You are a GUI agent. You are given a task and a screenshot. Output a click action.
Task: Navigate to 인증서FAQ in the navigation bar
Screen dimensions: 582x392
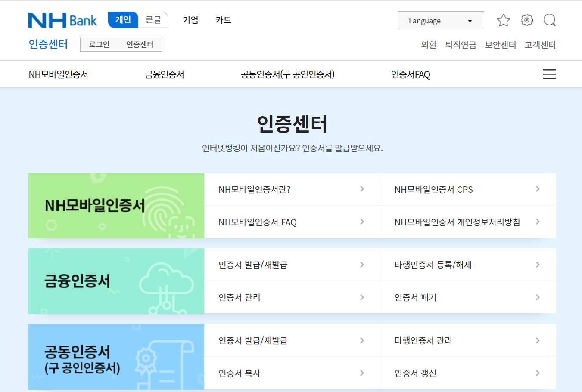(x=410, y=74)
